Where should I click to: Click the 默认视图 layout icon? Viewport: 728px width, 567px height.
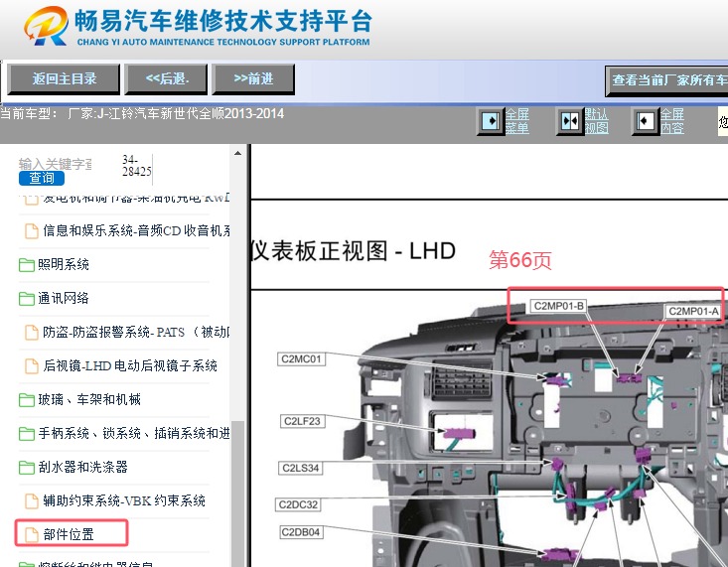(569, 121)
